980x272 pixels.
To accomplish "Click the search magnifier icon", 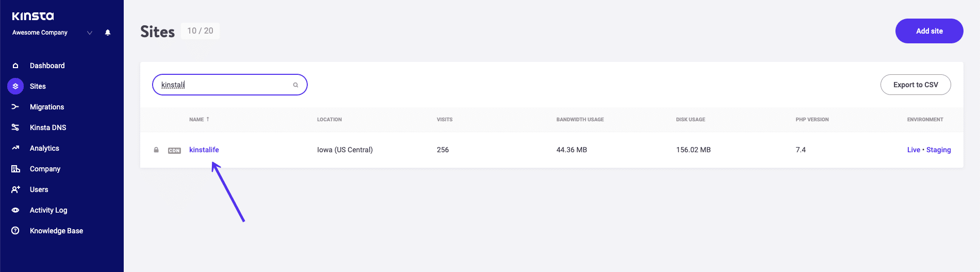I will pyautogui.click(x=295, y=85).
